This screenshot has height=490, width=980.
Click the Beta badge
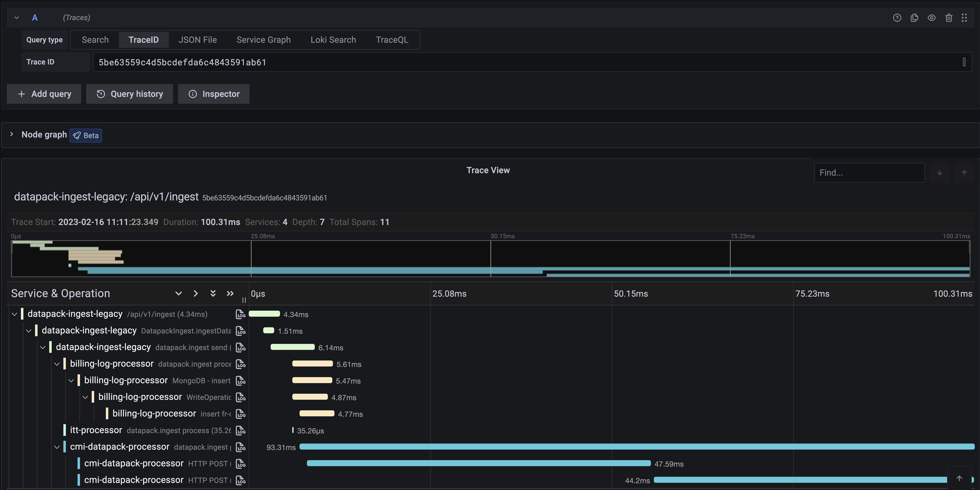[86, 135]
